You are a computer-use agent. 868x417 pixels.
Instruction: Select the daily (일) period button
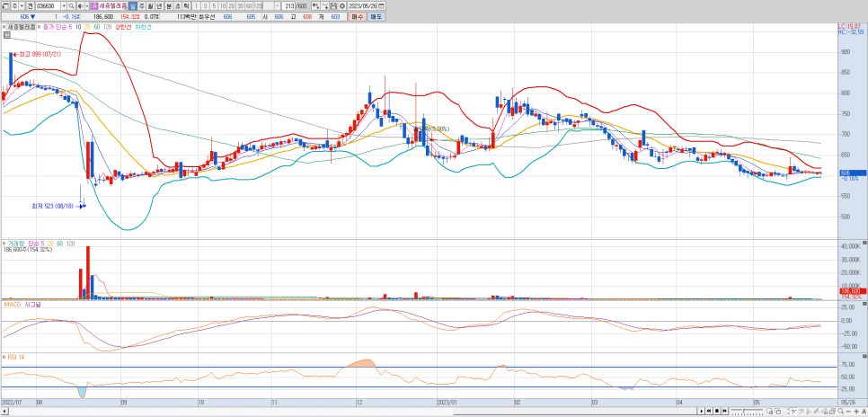[x=133, y=5]
